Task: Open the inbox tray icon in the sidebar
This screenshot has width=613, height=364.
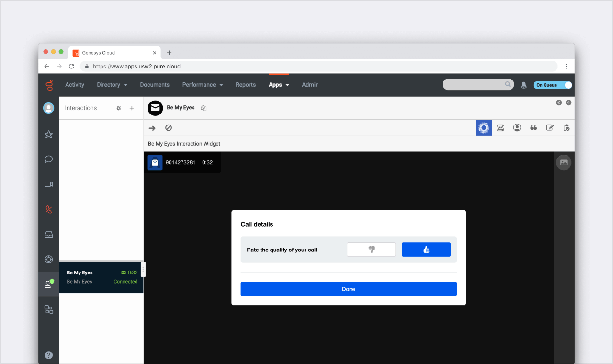Action: pos(49,234)
